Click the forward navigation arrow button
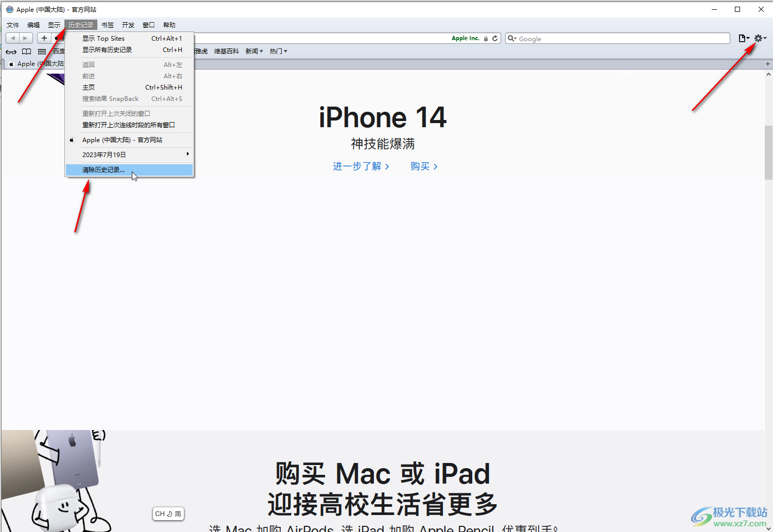The image size is (773, 532). tap(26, 38)
